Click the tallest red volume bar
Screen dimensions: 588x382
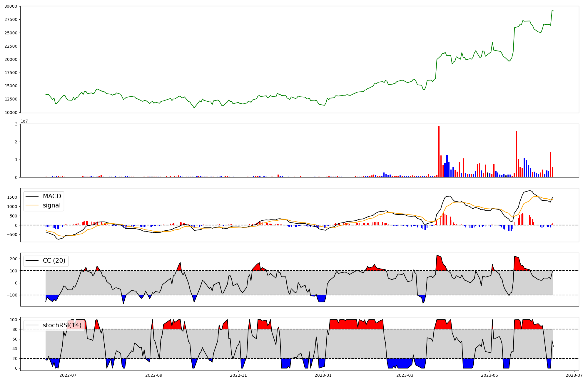[x=439, y=152]
